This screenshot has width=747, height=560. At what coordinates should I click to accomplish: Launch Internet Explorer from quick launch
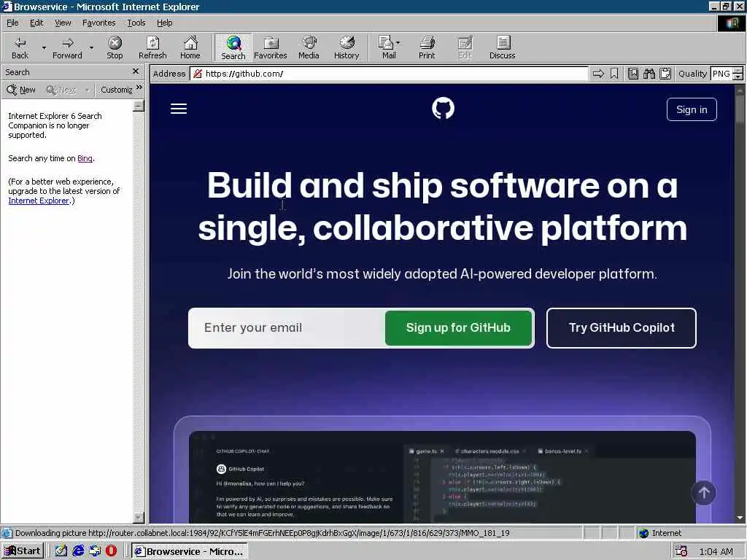click(77, 551)
